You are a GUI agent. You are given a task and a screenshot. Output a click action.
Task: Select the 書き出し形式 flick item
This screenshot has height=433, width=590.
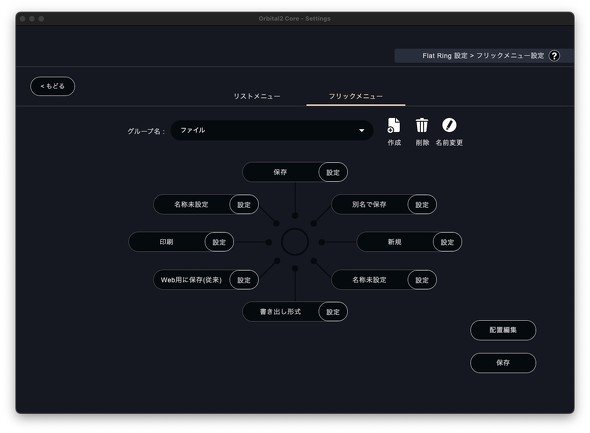(x=280, y=311)
